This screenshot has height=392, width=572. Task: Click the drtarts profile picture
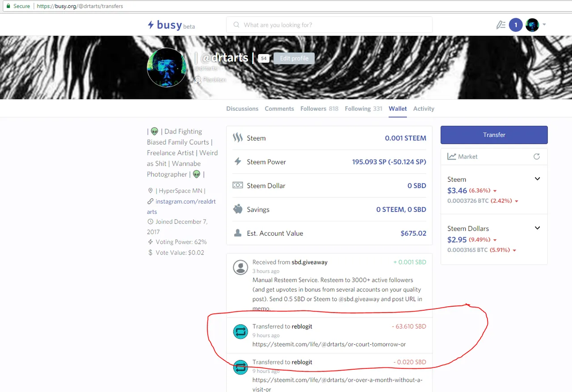click(167, 67)
